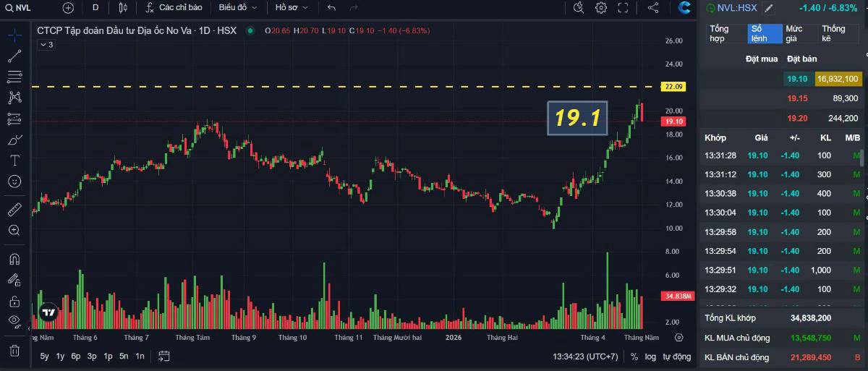The image size is (868, 371).
Task: Select the 1p time range
Action: click(x=108, y=356)
